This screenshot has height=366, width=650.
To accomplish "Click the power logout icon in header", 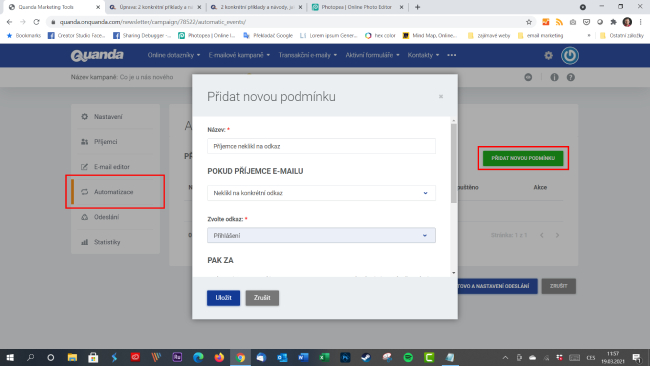I will click(x=570, y=56).
